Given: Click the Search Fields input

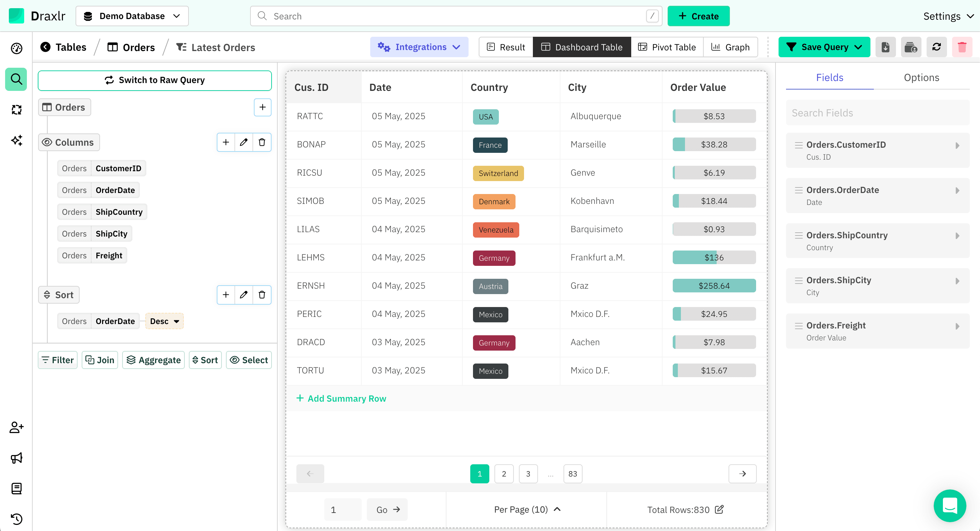Looking at the screenshot, I should coord(877,113).
